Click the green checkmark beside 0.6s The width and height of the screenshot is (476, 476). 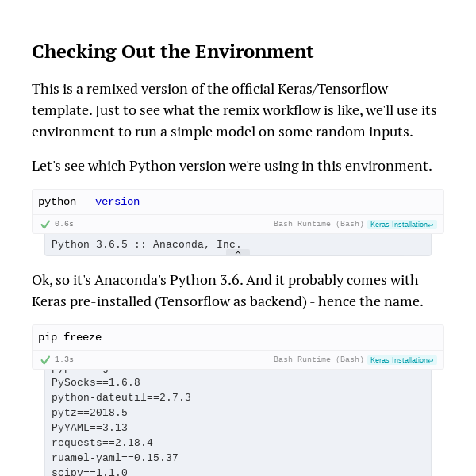click(x=45, y=225)
